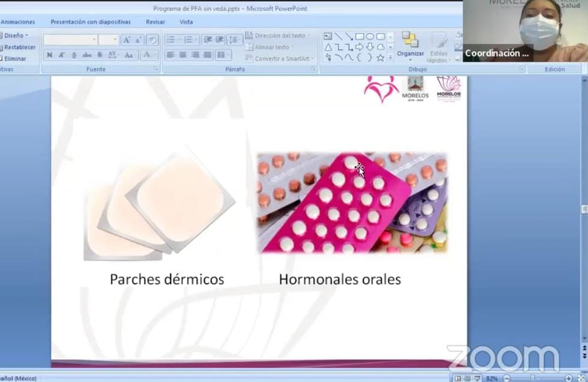
Task: Select the down arrow shape
Action: [370, 47]
